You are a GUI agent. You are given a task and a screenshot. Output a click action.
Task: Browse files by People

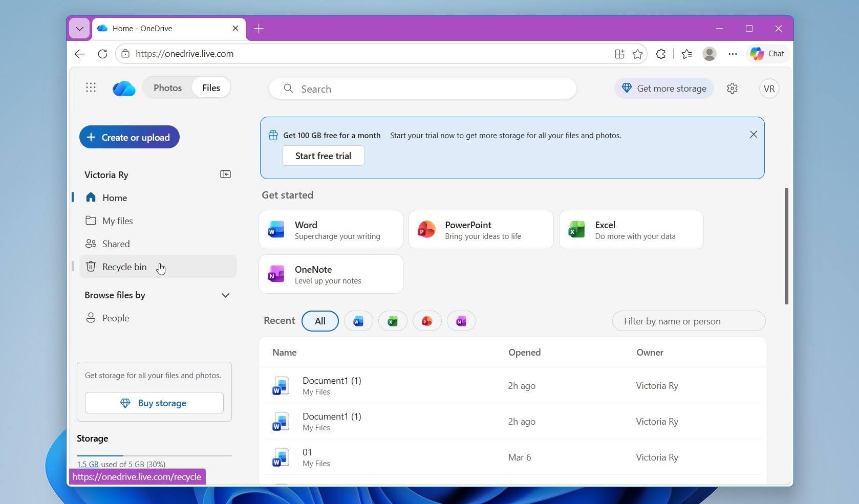(x=158, y=318)
